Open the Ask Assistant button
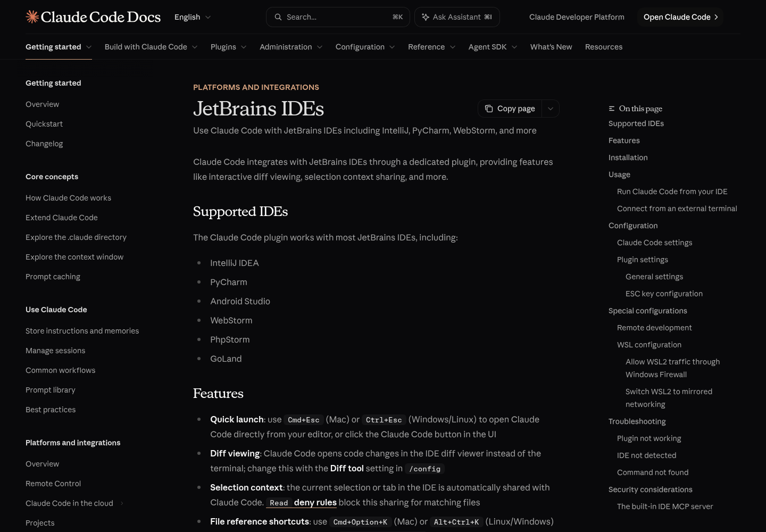Image resolution: width=766 pixels, height=532 pixels. click(x=457, y=17)
